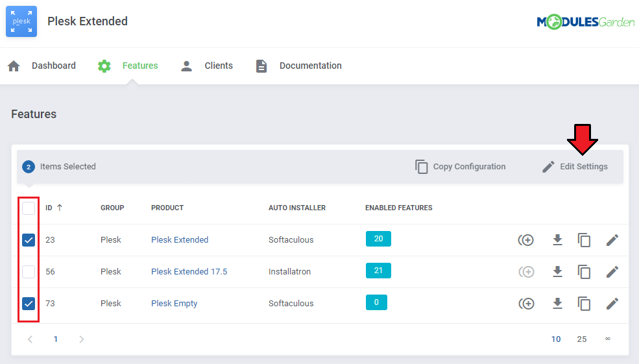The width and height of the screenshot is (639, 364).
Task: Copy configuration icon for product ID 23
Action: pos(584,240)
